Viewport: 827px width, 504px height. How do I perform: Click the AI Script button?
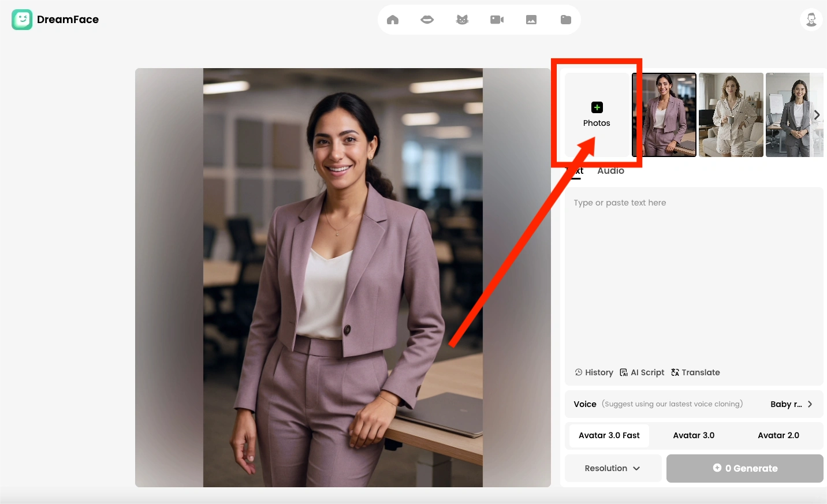click(642, 372)
